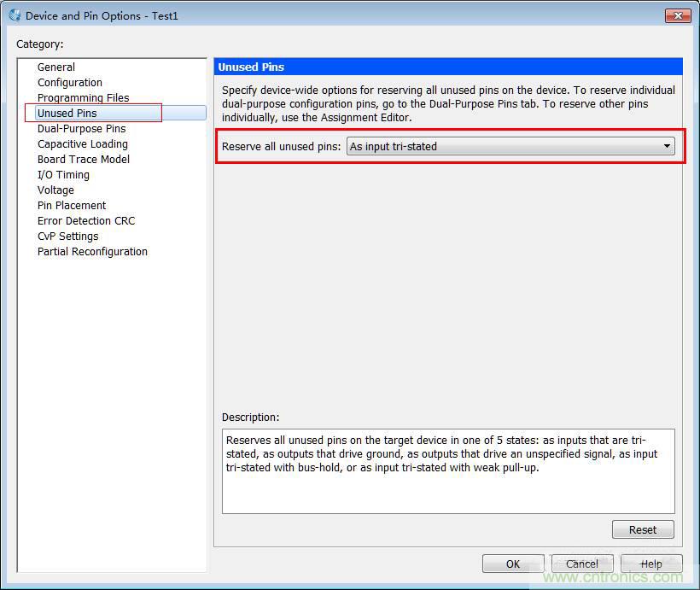Select Unused Pins in category list
This screenshot has width=700, height=590.
click(x=67, y=114)
